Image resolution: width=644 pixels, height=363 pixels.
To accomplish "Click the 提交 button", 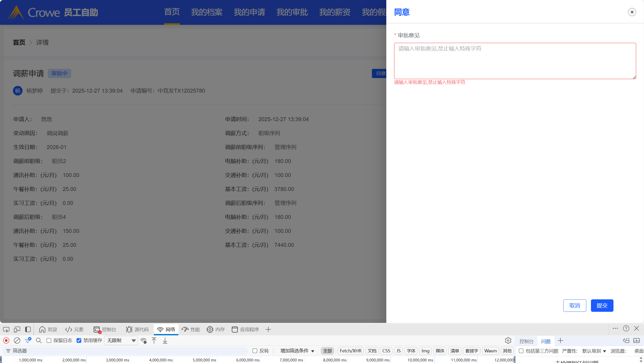I will tap(602, 306).
